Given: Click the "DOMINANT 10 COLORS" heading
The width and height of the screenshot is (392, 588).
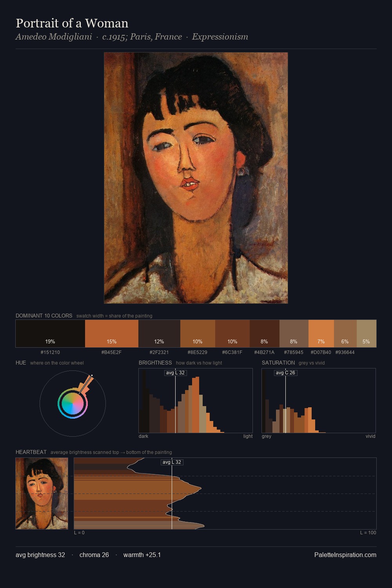Looking at the screenshot, I should 44,316.
